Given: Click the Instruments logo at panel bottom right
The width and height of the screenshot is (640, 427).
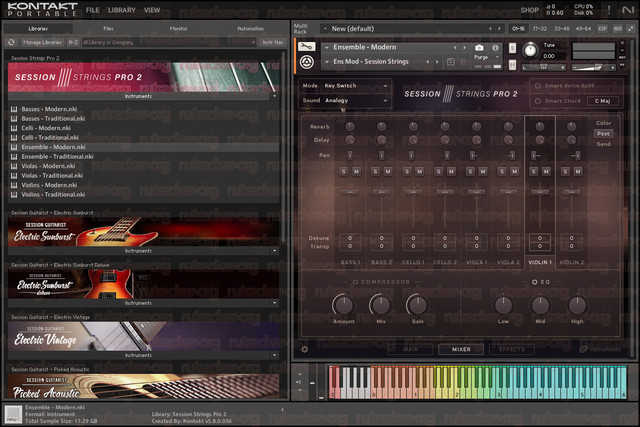Looking at the screenshot, I should click(x=600, y=349).
